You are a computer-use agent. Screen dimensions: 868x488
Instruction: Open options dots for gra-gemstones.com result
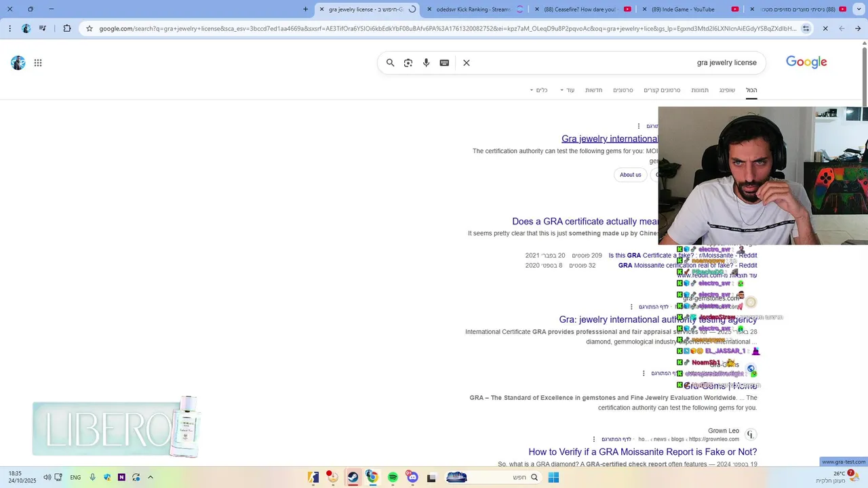tap(631, 307)
